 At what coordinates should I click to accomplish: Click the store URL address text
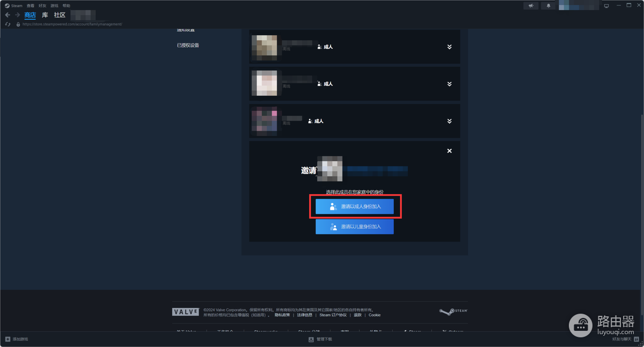pyautogui.click(x=72, y=24)
